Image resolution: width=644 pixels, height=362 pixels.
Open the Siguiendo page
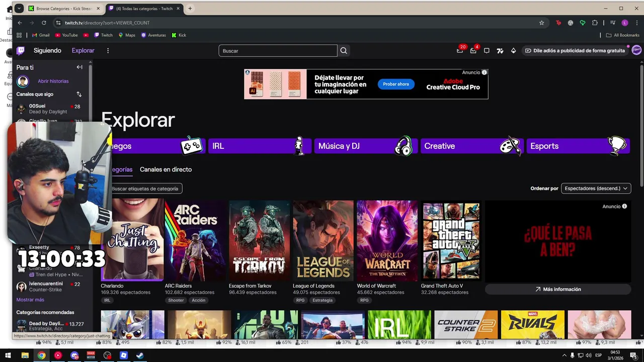coord(47,51)
